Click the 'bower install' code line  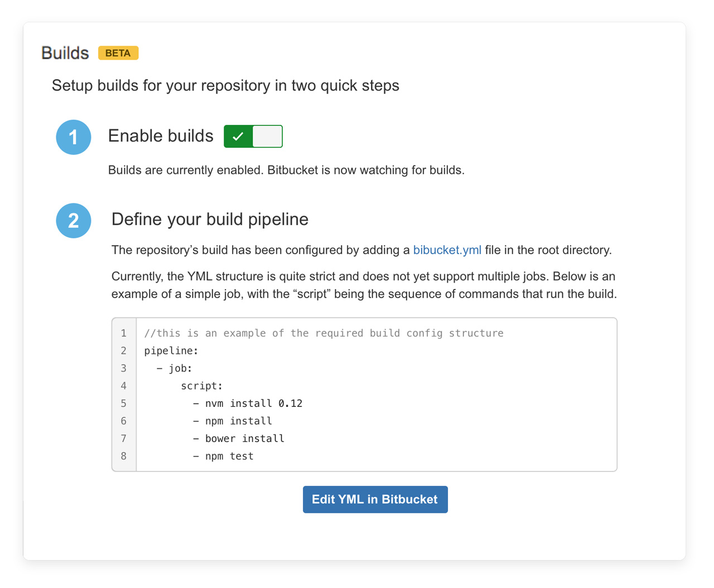click(x=239, y=439)
